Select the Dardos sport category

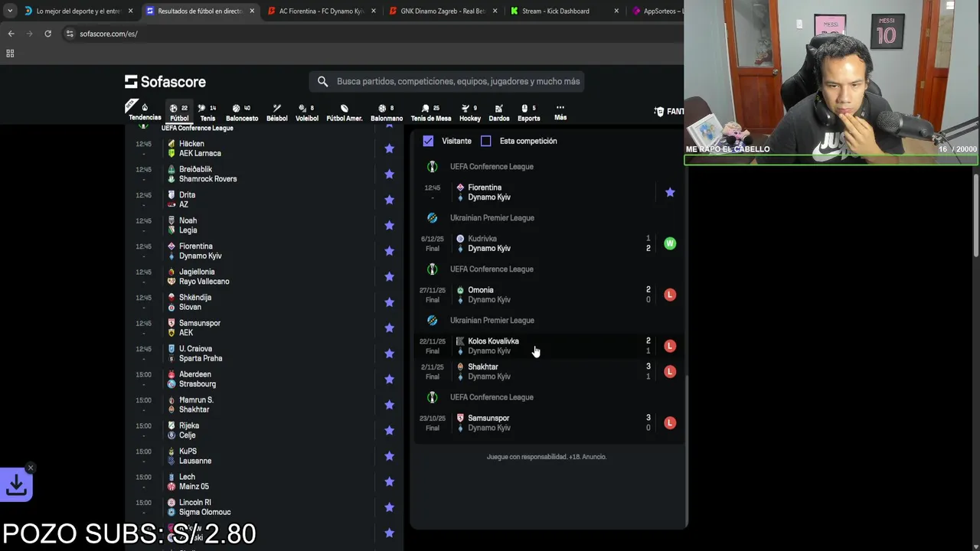coord(499,112)
